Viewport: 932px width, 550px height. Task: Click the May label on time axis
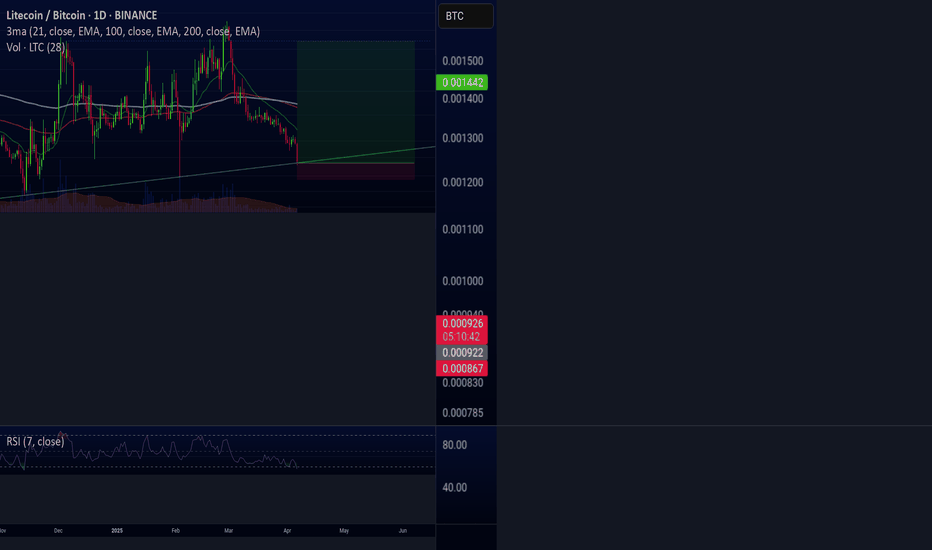(x=344, y=530)
